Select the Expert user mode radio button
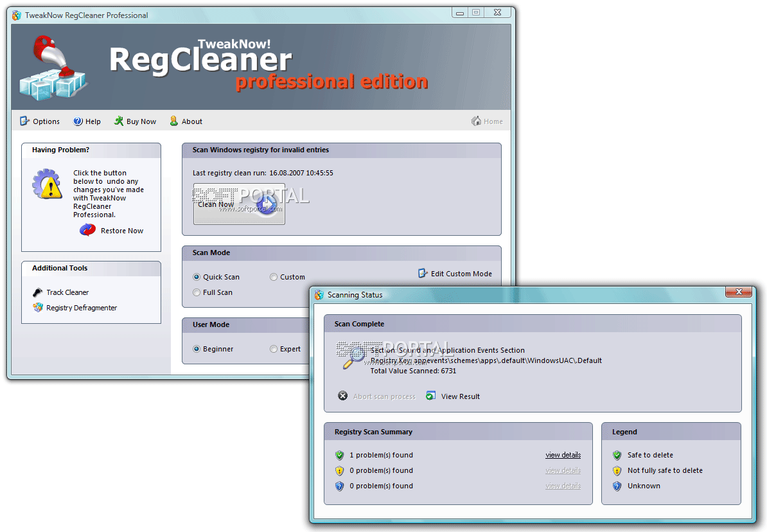Screen dimensions: 767x532 pos(274,349)
